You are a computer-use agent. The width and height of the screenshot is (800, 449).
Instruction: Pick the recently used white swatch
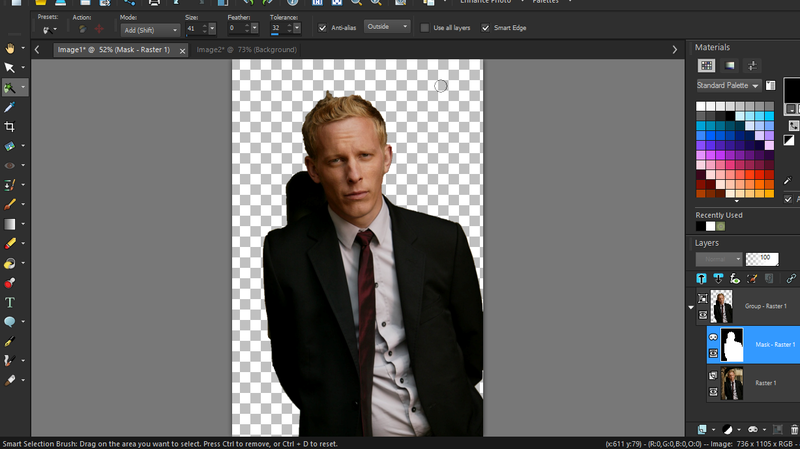(x=710, y=227)
